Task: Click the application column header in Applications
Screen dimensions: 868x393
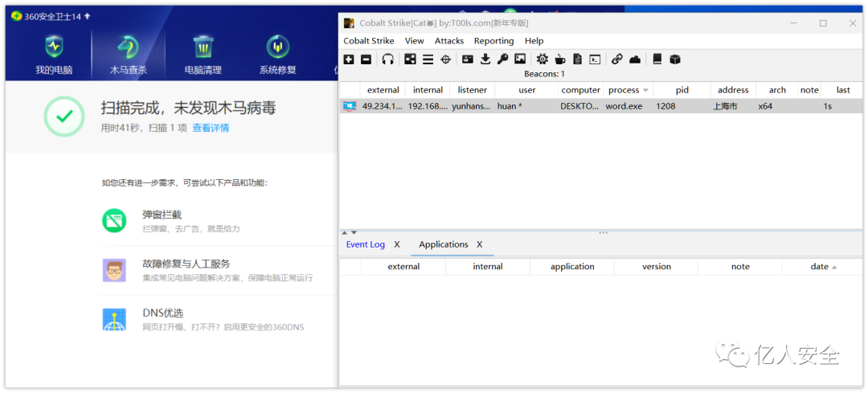Action: [572, 267]
